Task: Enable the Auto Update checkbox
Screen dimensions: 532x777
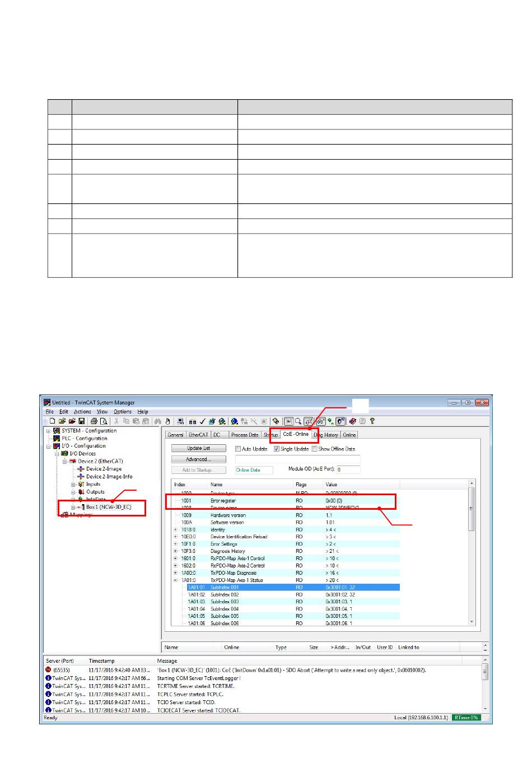Action: click(x=238, y=449)
